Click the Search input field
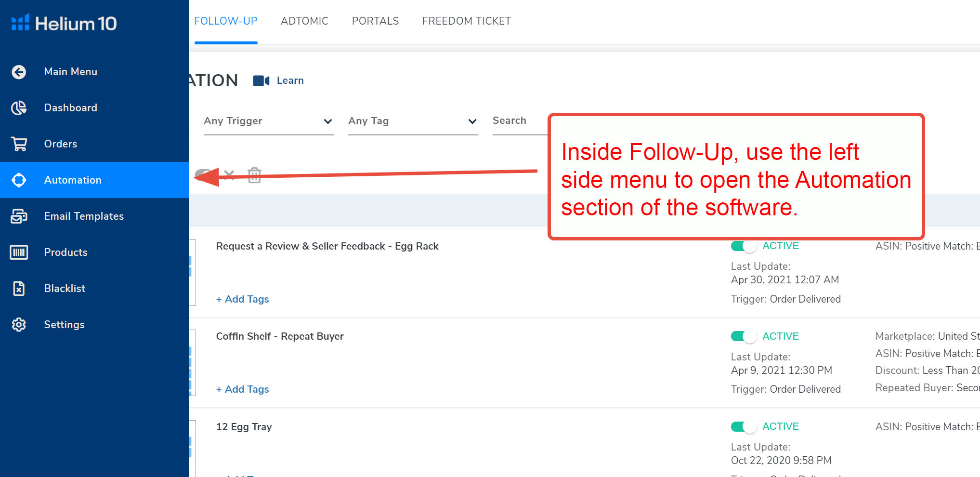 [520, 121]
